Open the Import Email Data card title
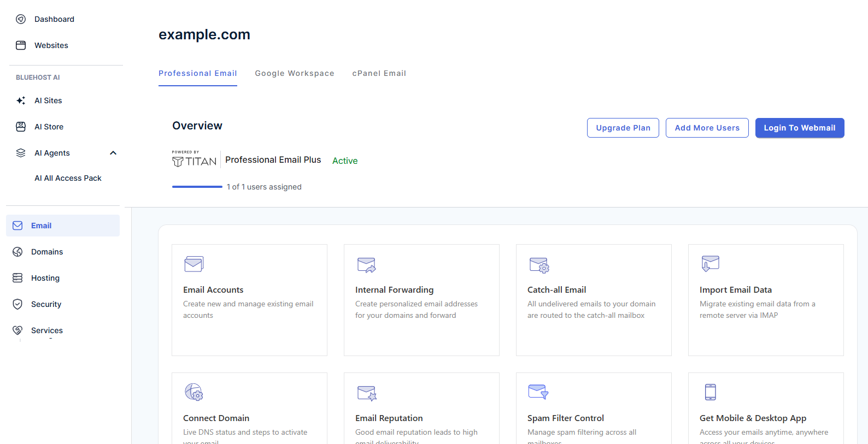Image resolution: width=868 pixels, height=444 pixels. coord(736,290)
